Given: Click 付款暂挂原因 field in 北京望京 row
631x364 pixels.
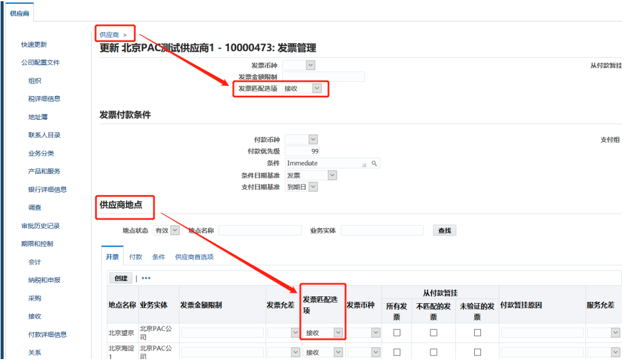Looking at the screenshot, I should click(542, 333).
